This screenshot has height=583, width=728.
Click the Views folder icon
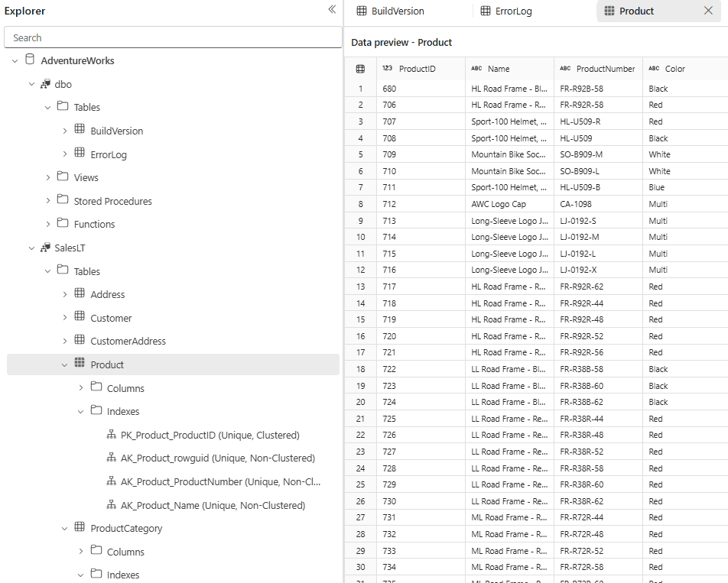[x=63, y=176]
